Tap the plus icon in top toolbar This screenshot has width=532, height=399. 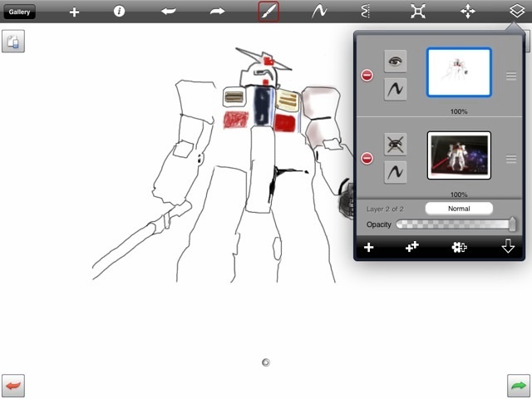click(74, 12)
